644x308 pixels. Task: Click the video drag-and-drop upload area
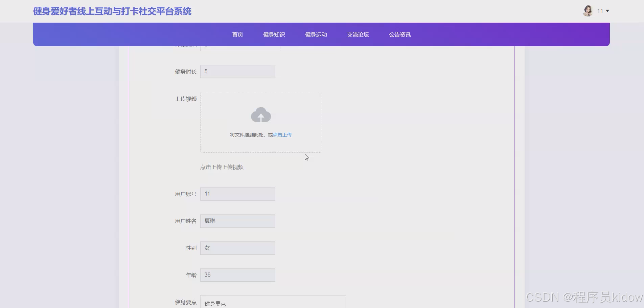tap(260, 122)
